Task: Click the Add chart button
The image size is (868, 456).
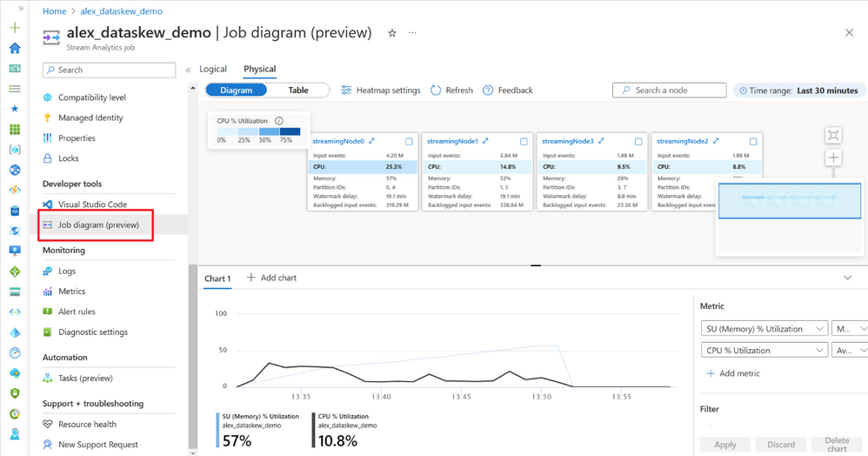Action: 271,278
